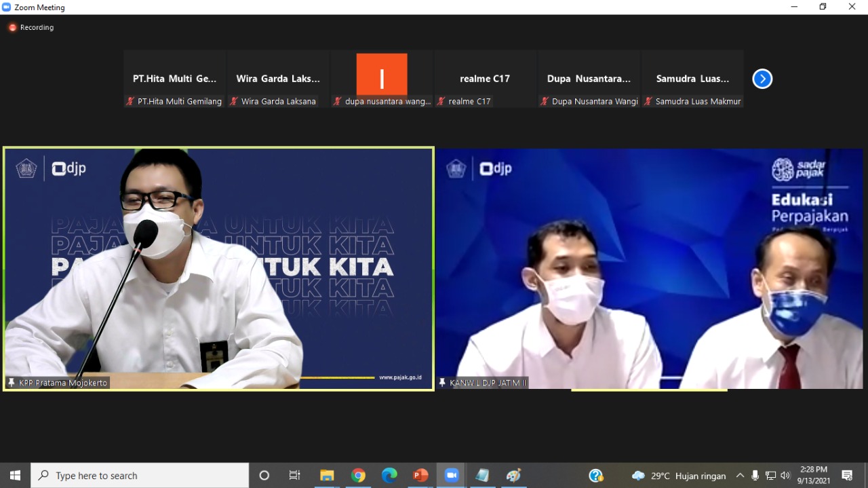Viewport: 868px width, 488px height.
Task: Click the Zoom icon in the taskbar
Action: [x=452, y=475]
